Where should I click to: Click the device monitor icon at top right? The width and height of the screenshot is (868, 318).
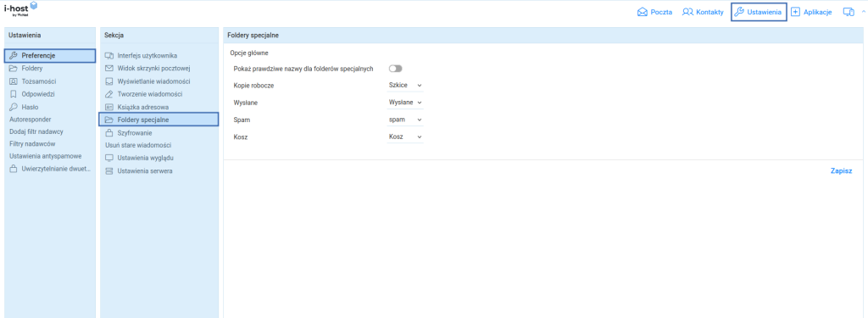849,12
